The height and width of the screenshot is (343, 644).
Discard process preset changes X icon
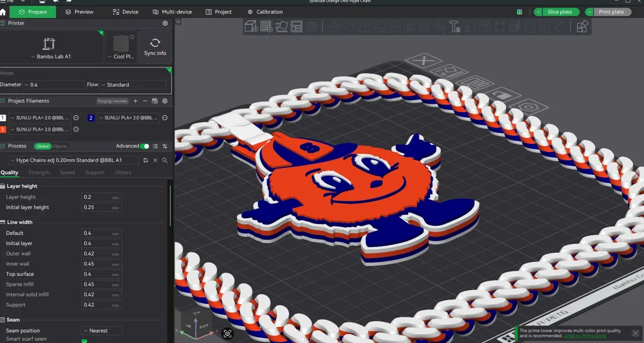[x=155, y=160]
